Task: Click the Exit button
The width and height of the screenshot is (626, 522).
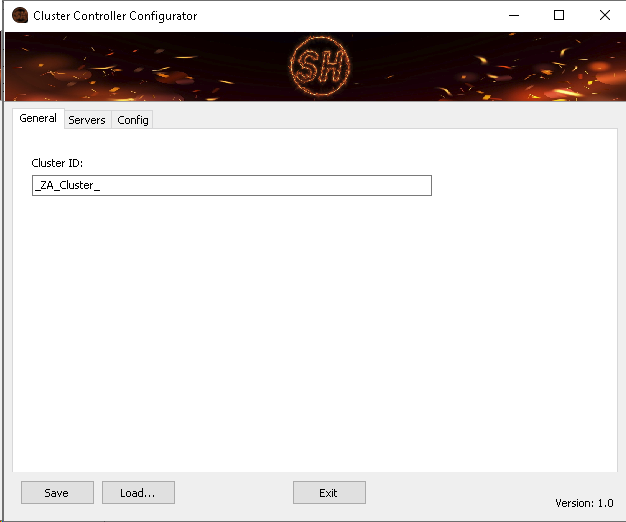Action: click(x=329, y=493)
